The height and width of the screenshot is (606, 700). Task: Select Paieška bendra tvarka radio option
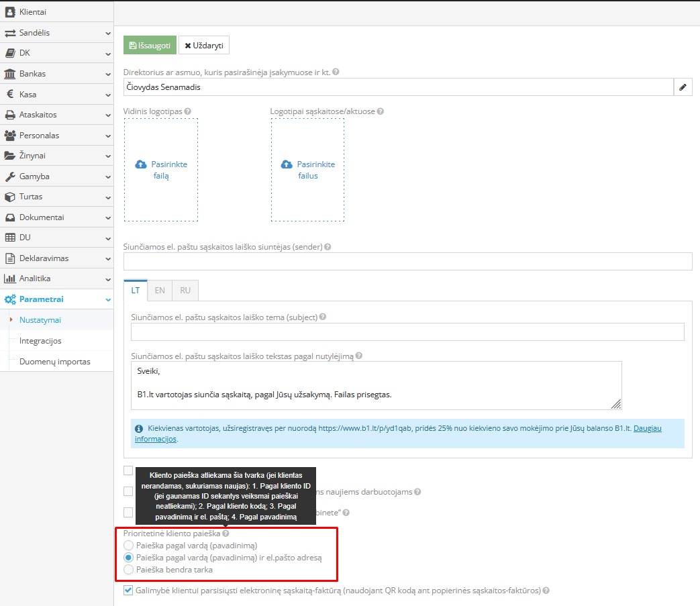[129, 570]
